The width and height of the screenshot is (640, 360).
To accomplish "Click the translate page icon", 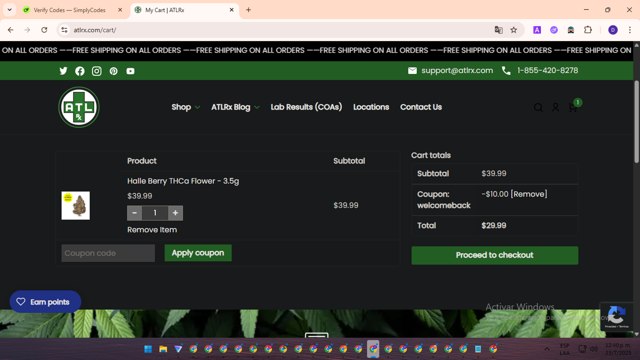I will click(498, 30).
